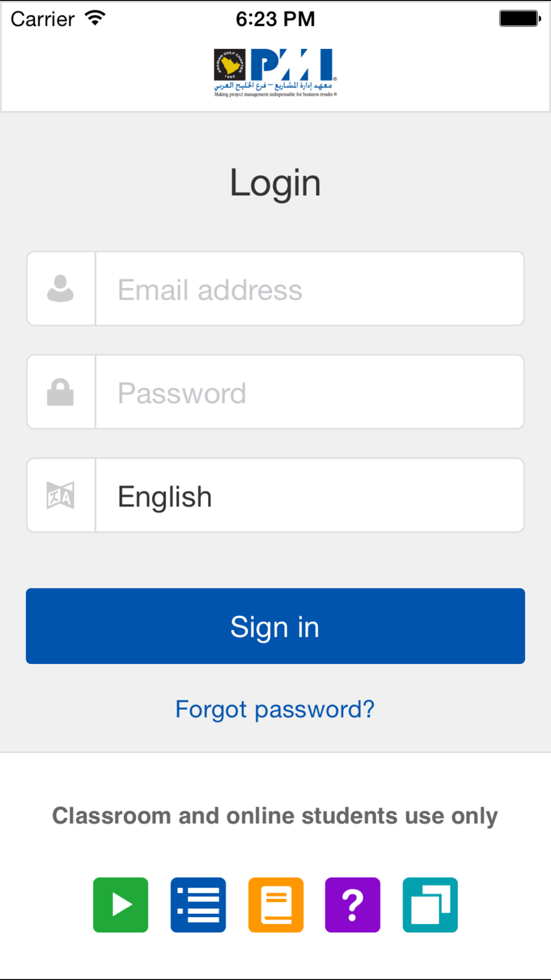The image size is (551, 980).
Task: Tap the battery indicator icon
Action: click(520, 18)
